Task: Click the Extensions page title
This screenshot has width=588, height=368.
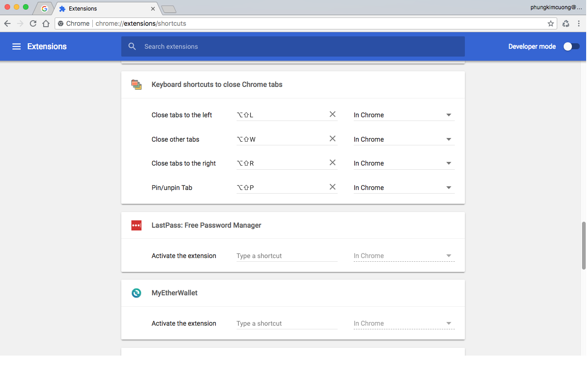Action: click(47, 46)
